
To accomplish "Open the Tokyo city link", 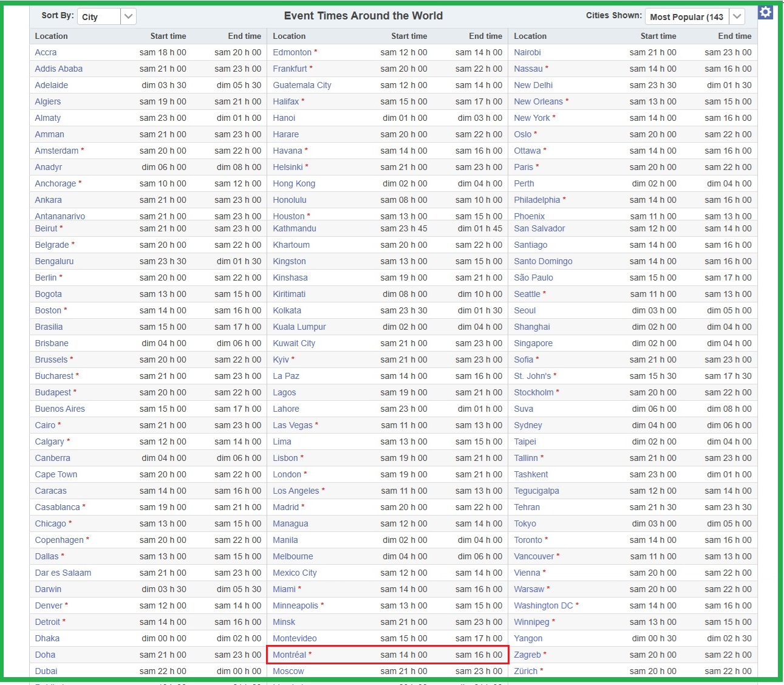I will coord(525,523).
